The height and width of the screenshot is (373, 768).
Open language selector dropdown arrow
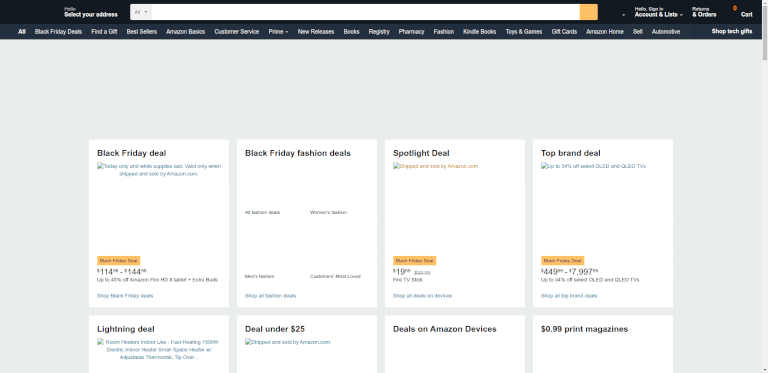click(x=624, y=15)
